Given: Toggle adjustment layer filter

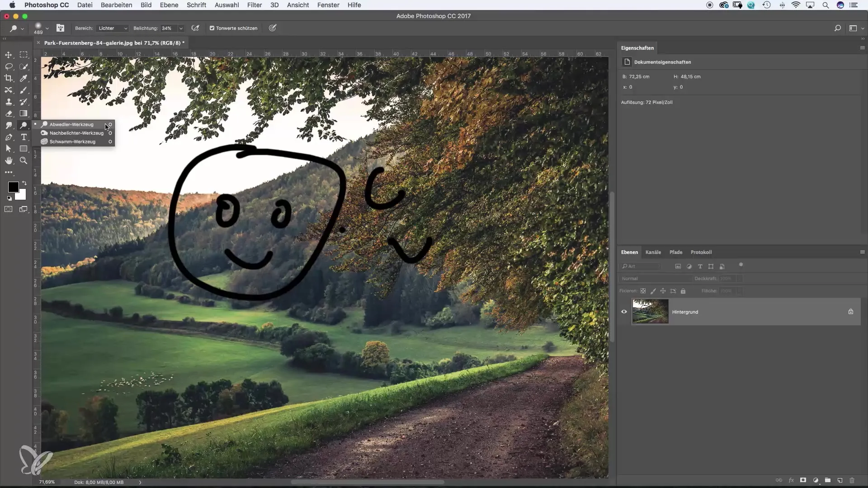Looking at the screenshot, I should (x=689, y=267).
